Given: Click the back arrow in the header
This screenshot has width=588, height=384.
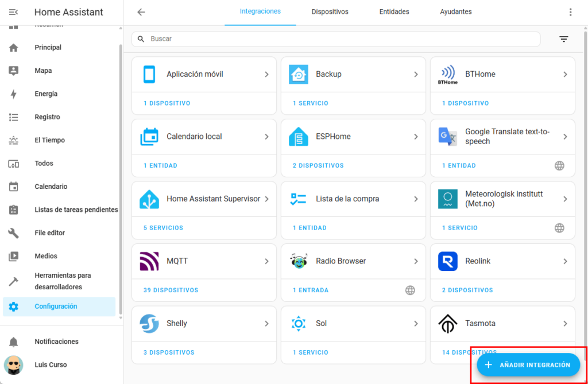Looking at the screenshot, I should [x=141, y=12].
